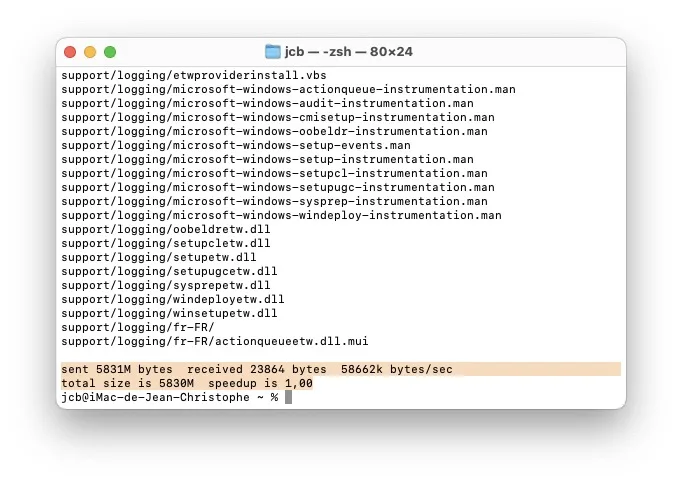Select the actionqueue-instrumentation.man line

coord(288,89)
